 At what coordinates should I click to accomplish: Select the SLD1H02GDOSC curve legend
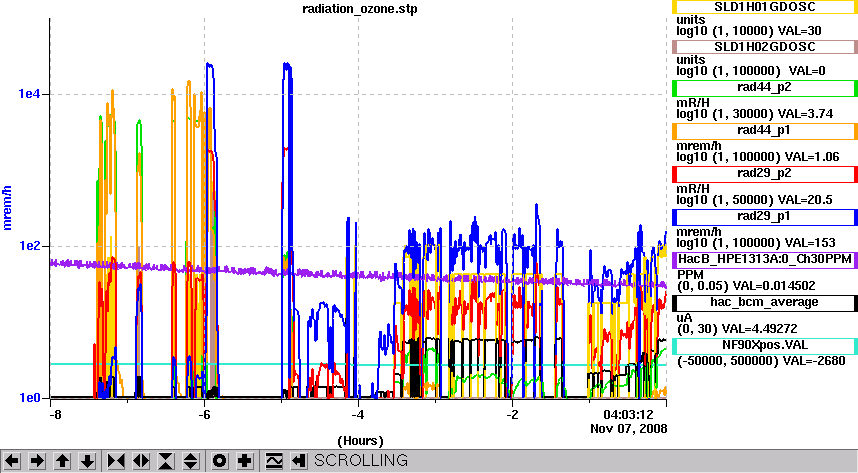pos(764,47)
